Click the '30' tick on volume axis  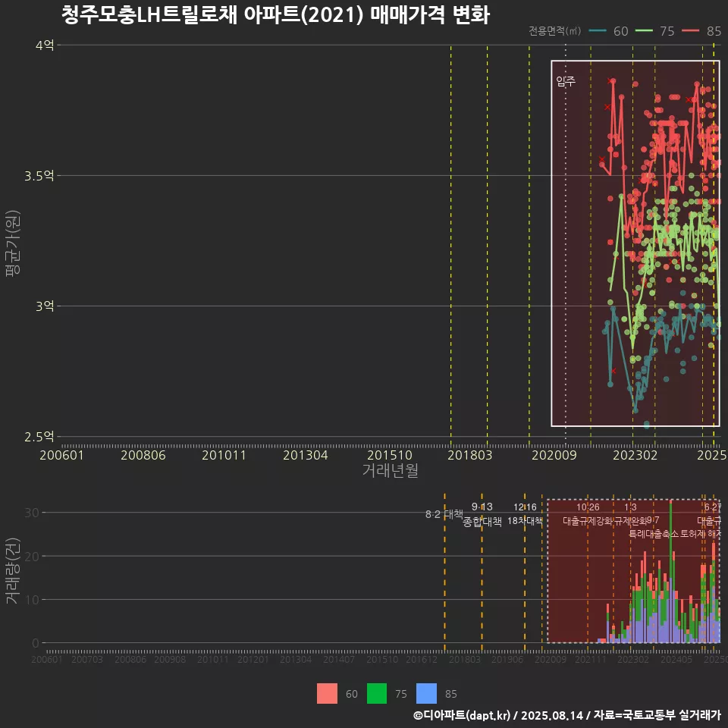[32, 513]
